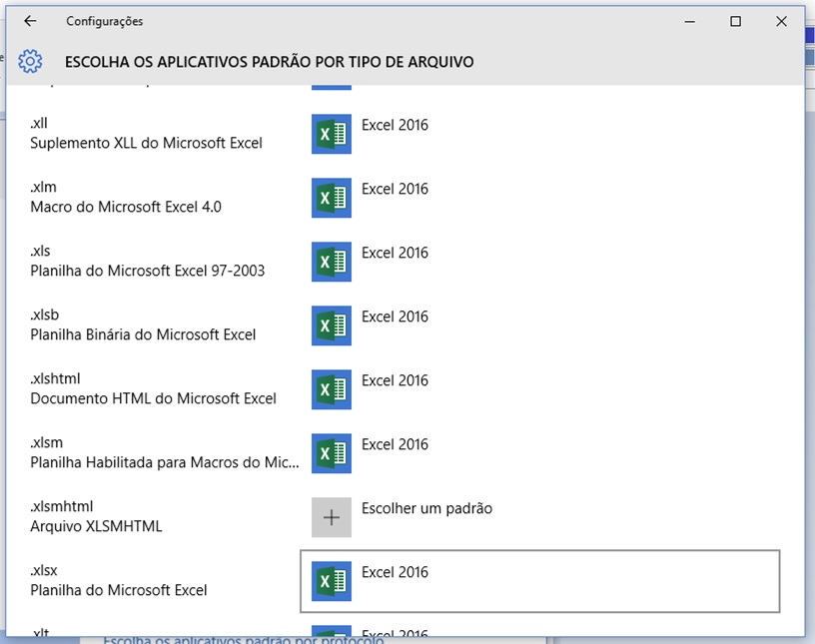The image size is (815, 644).
Task: Maximize the Configurações window
Action: (x=735, y=21)
